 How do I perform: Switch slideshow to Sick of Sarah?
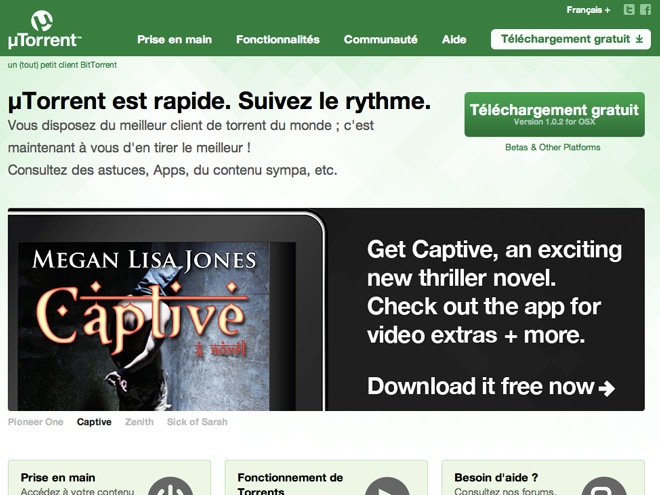tap(197, 422)
